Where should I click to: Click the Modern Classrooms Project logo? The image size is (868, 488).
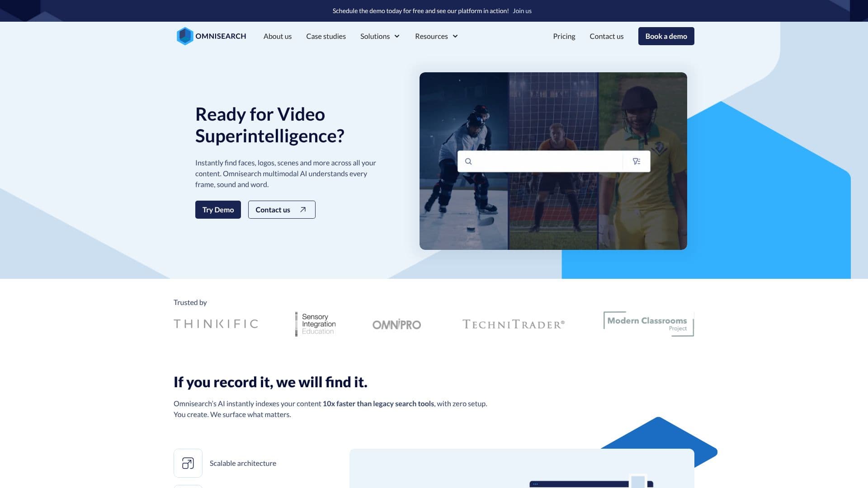click(649, 324)
